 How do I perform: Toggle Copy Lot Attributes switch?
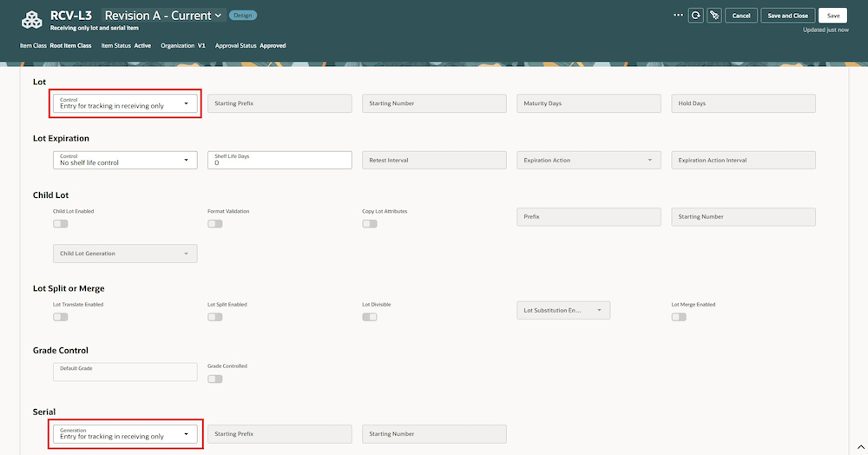370,224
